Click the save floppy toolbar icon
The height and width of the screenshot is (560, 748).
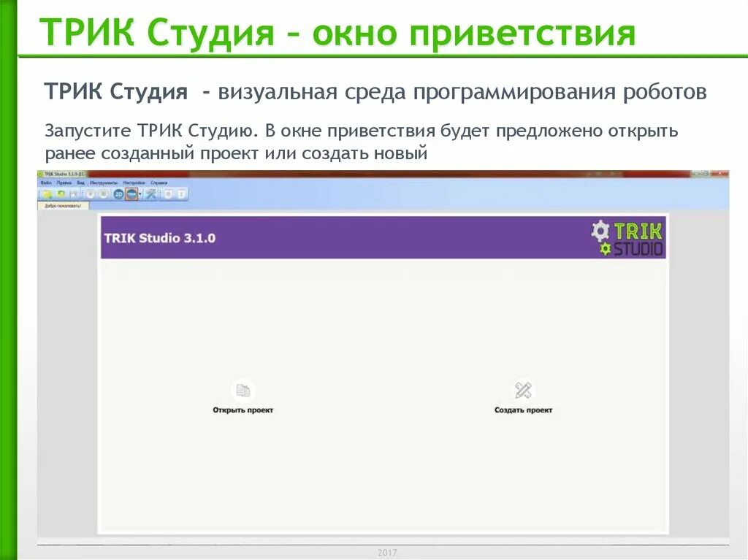point(73,194)
